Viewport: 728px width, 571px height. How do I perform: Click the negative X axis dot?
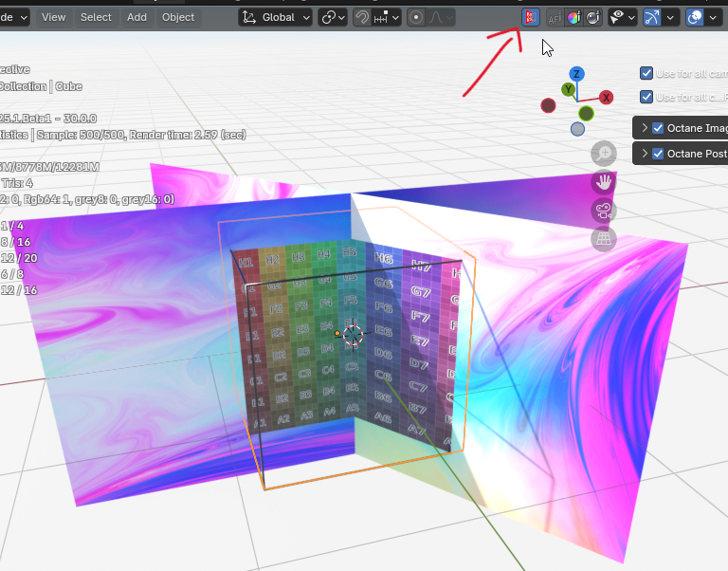548,105
